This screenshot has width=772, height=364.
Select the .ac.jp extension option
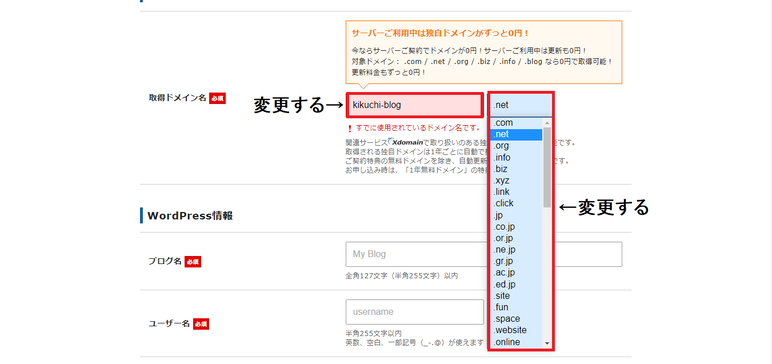click(516, 273)
